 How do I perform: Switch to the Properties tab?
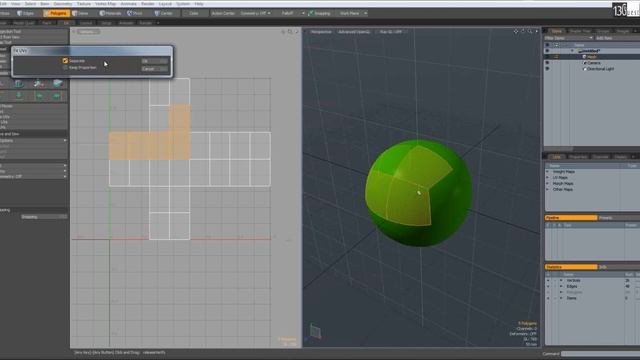[x=578, y=157]
